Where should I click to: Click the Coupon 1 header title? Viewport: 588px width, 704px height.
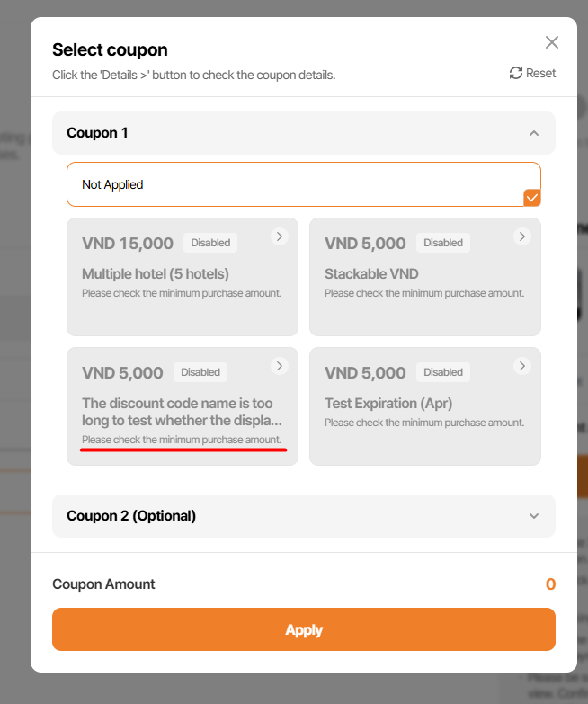[x=97, y=133]
